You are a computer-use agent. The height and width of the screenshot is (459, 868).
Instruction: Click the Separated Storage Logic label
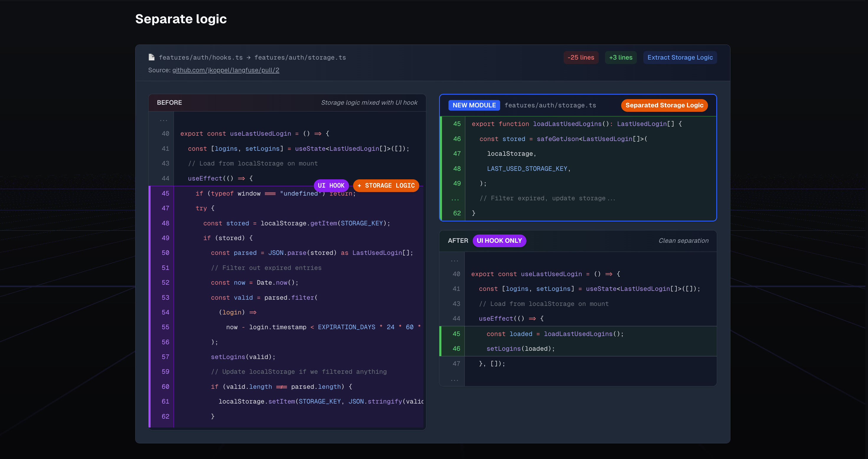664,105
